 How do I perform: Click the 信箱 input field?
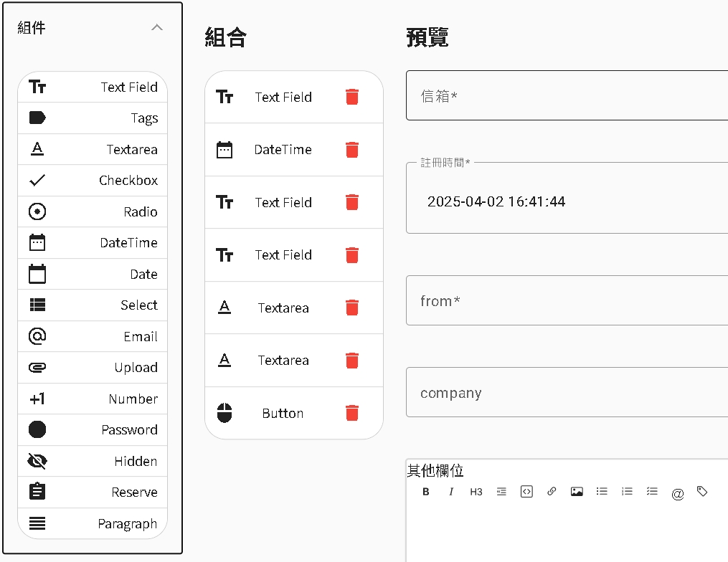(x=567, y=96)
